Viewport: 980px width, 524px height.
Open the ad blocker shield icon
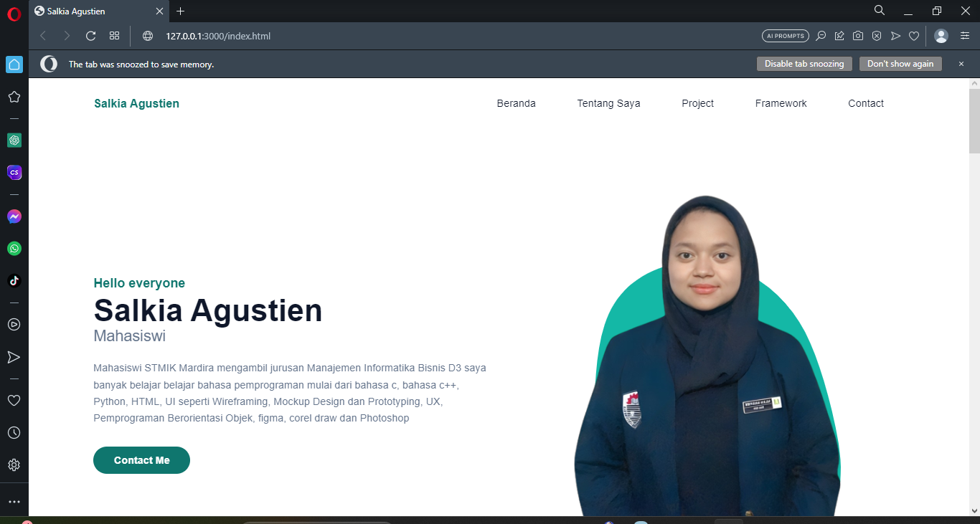[x=877, y=36]
